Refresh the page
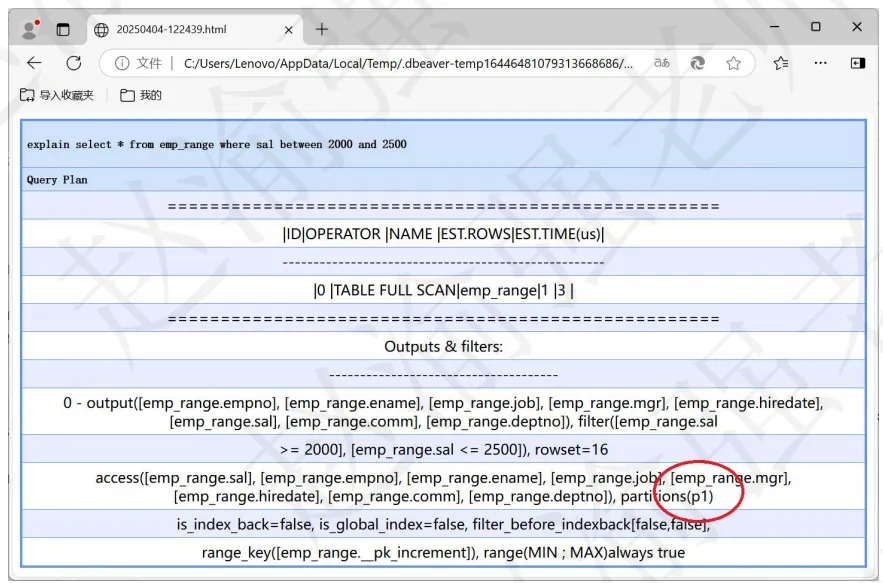 point(73,63)
